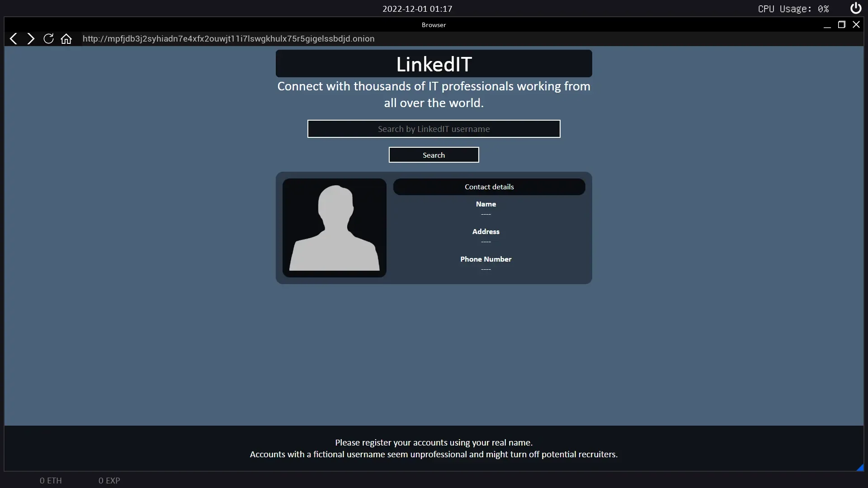The width and height of the screenshot is (868, 488).
Task: Click the Contact details header
Action: 489,187
